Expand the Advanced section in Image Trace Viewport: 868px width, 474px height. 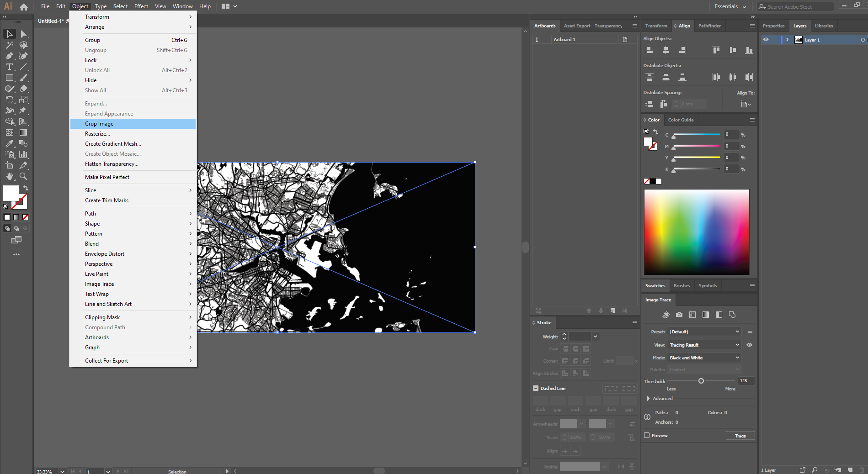coord(648,398)
